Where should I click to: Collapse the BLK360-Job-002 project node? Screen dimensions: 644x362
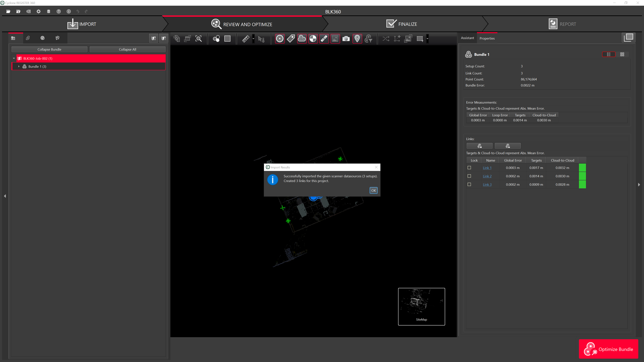click(x=14, y=58)
